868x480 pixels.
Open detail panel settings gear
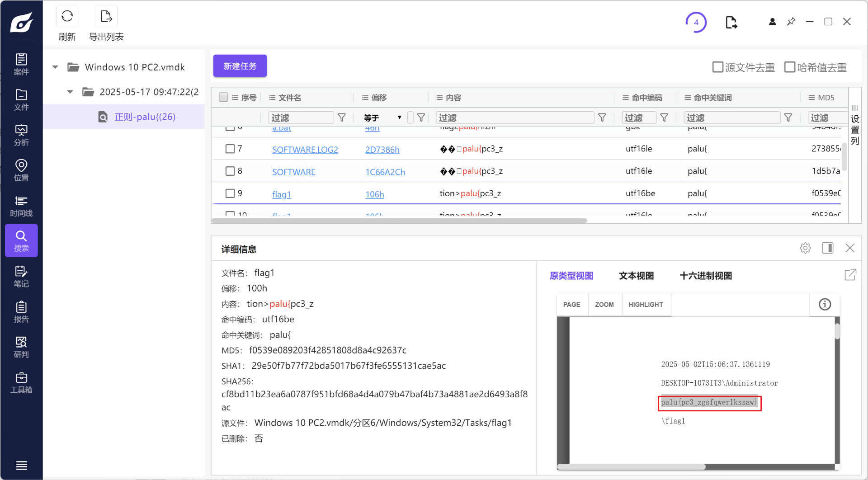tap(805, 248)
